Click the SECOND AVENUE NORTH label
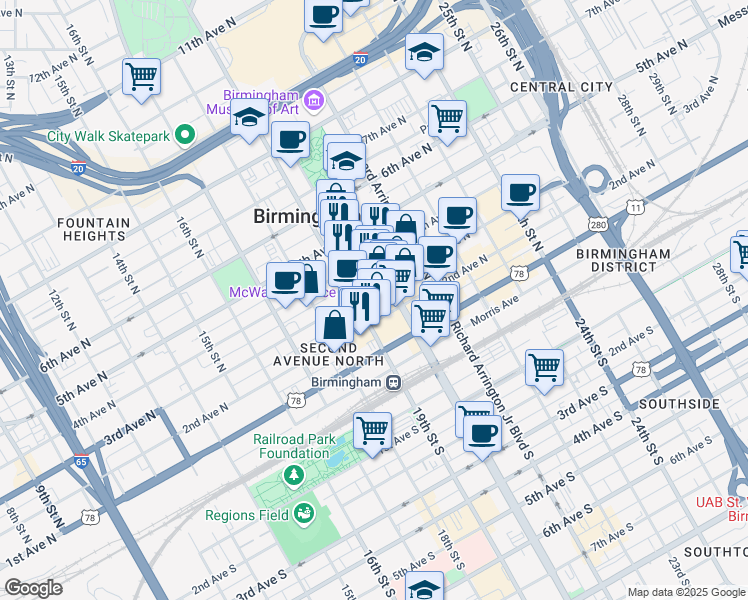The height and width of the screenshot is (600, 748). (x=328, y=354)
